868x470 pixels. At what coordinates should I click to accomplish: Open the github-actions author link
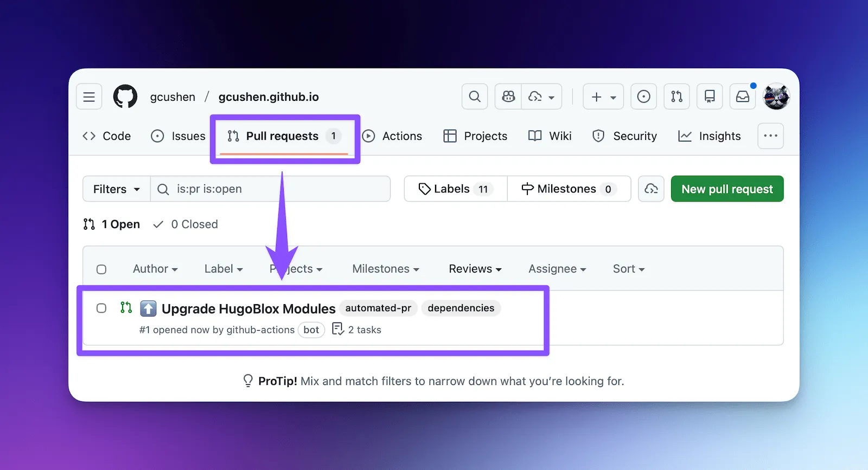[x=260, y=330]
